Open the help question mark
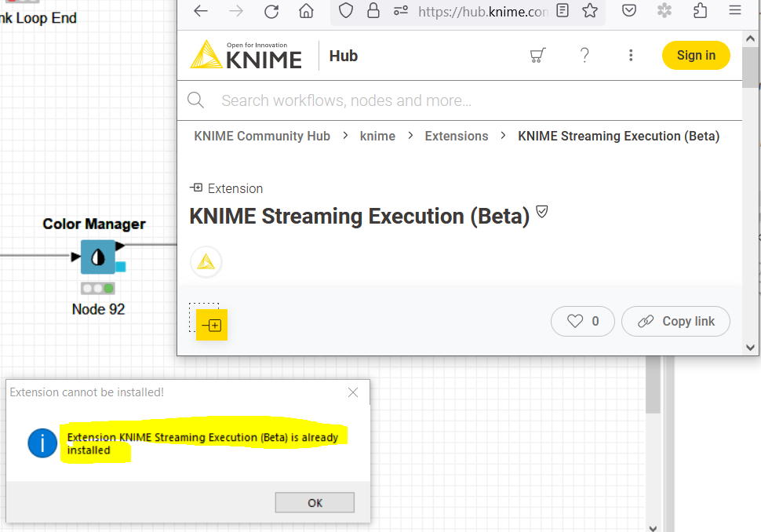Image resolution: width=761 pixels, height=532 pixels. pyautogui.click(x=584, y=56)
